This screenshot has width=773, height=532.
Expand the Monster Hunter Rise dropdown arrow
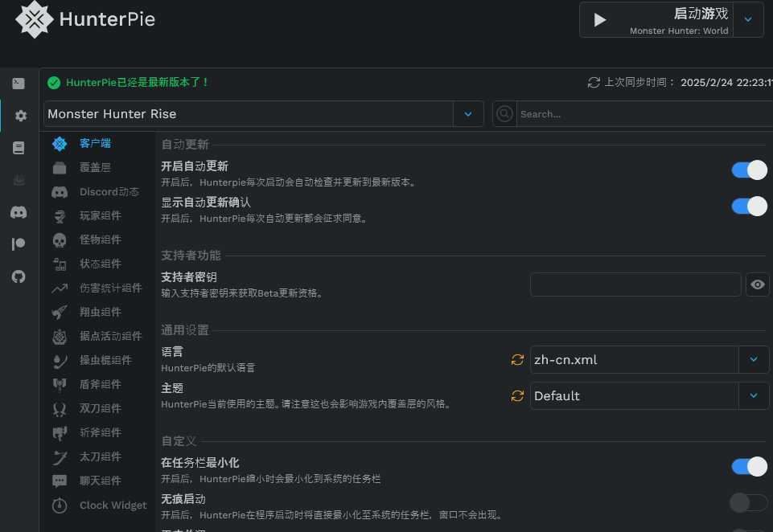click(x=468, y=114)
